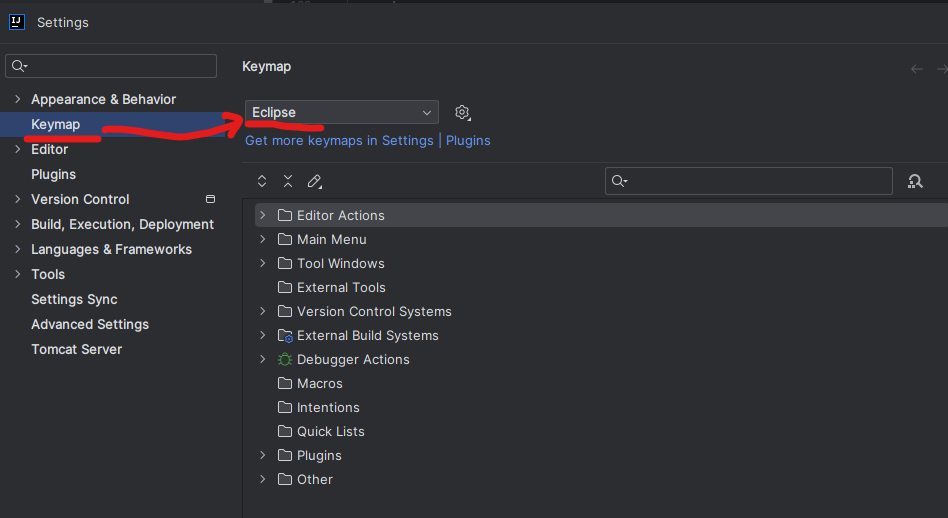The width and height of the screenshot is (948, 518).
Task: Click the Plugins folder icon in keymap tree
Action: point(285,455)
